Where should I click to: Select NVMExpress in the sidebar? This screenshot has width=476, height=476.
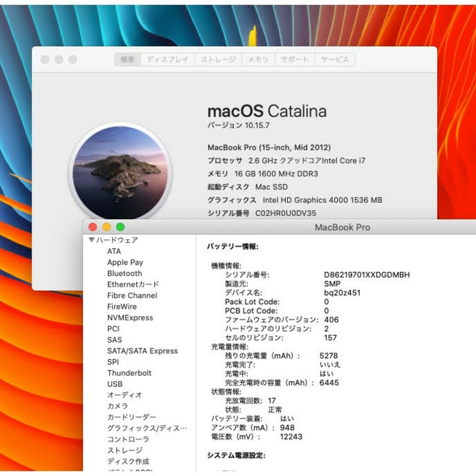click(x=130, y=318)
